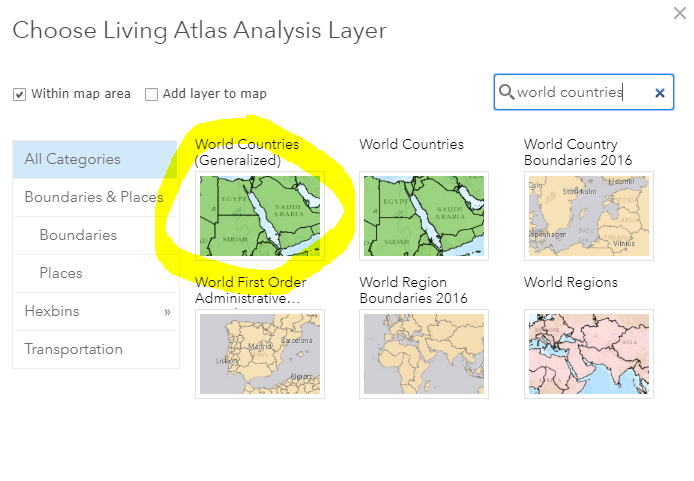Screen dimensions: 694x481
Task: Select the Transportation category
Action: pos(95,350)
